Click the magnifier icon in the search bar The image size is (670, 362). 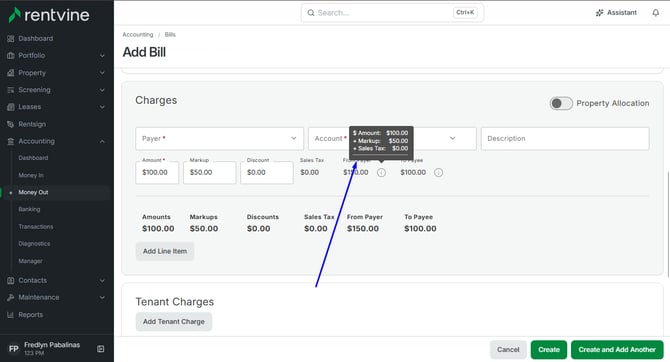pyautogui.click(x=311, y=13)
